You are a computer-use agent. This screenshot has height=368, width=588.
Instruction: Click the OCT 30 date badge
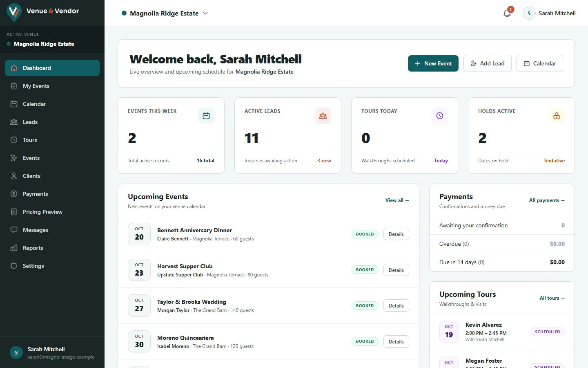click(139, 341)
